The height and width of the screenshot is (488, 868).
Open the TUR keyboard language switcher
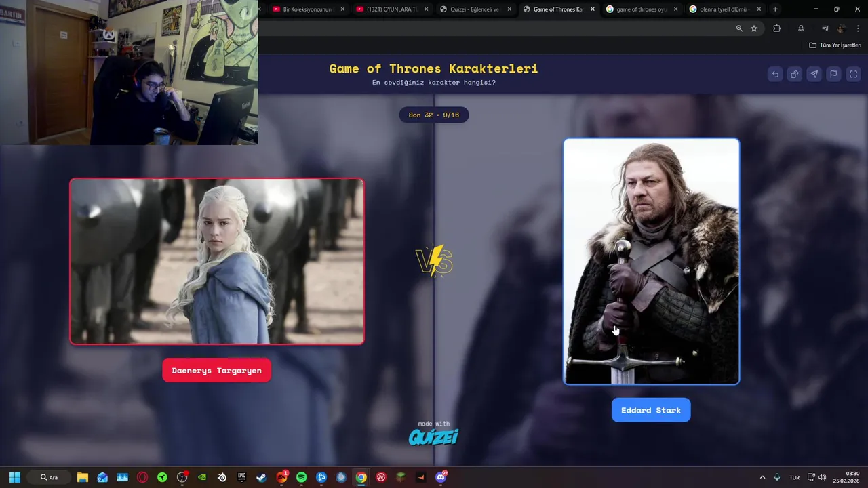click(794, 477)
